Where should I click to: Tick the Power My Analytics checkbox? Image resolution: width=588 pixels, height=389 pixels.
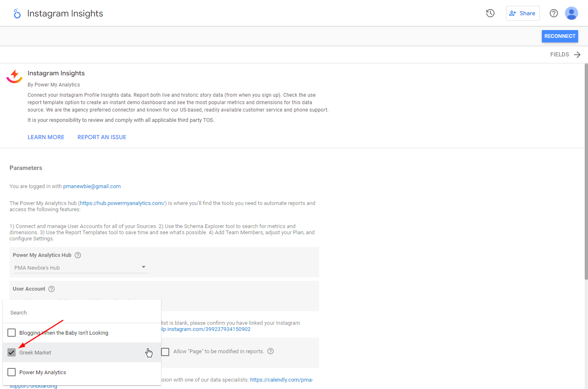(x=12, y=372)
